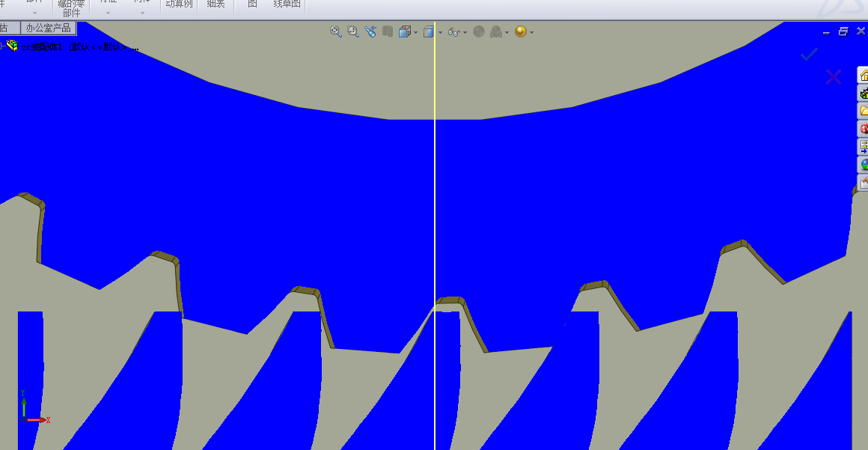
Task: Expand the Display Style dropdown arrow
Action: pyautogui.click(x=440, y=32)
